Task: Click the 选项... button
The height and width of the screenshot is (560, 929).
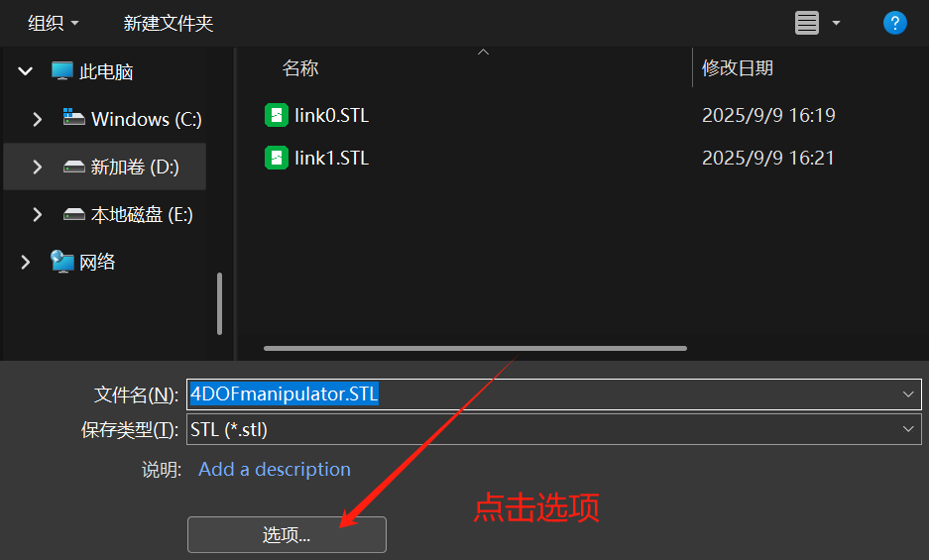Action: (x=287, y=534)
